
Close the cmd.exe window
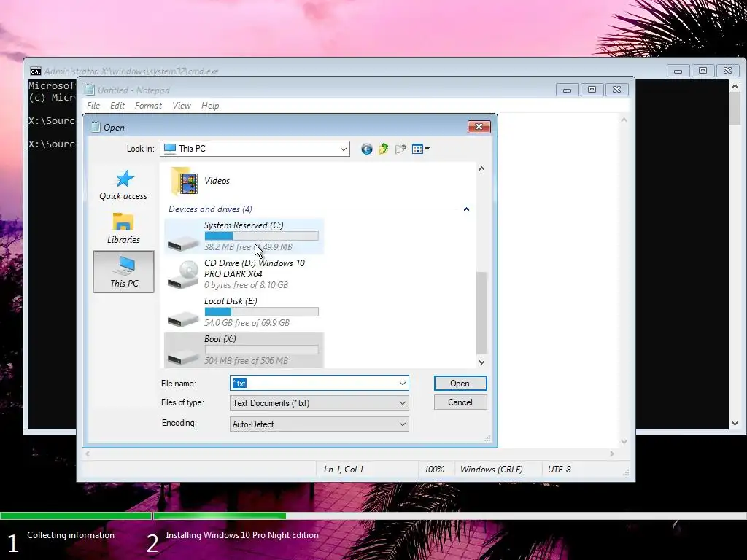(727, 71)
